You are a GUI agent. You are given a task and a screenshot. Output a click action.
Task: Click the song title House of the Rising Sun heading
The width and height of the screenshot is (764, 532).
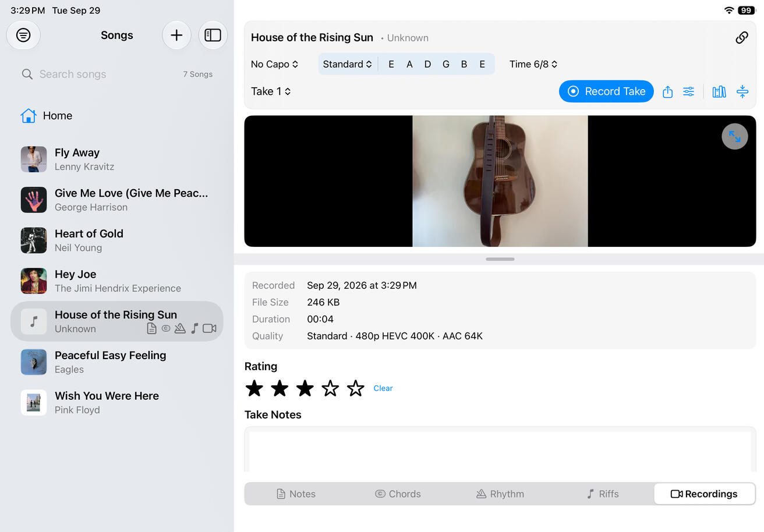coord(312,37)
